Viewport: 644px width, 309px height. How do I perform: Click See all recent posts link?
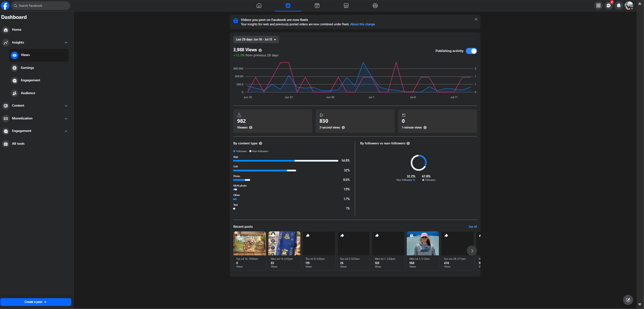(x=472, y=227)
